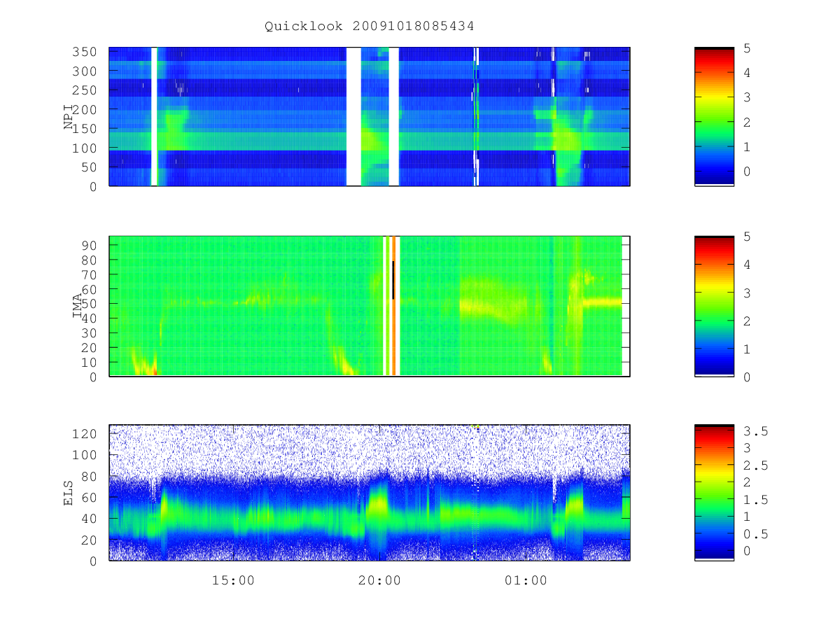Click the 3 value on NPI colorbar
The width and height of the screenshot is (840, 630).
point(748,97)
